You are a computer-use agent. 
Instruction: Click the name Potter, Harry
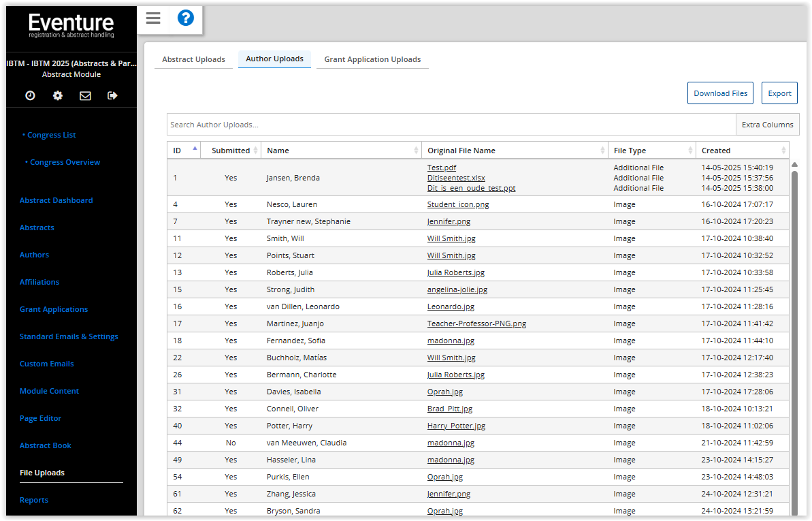click(289, 426)
